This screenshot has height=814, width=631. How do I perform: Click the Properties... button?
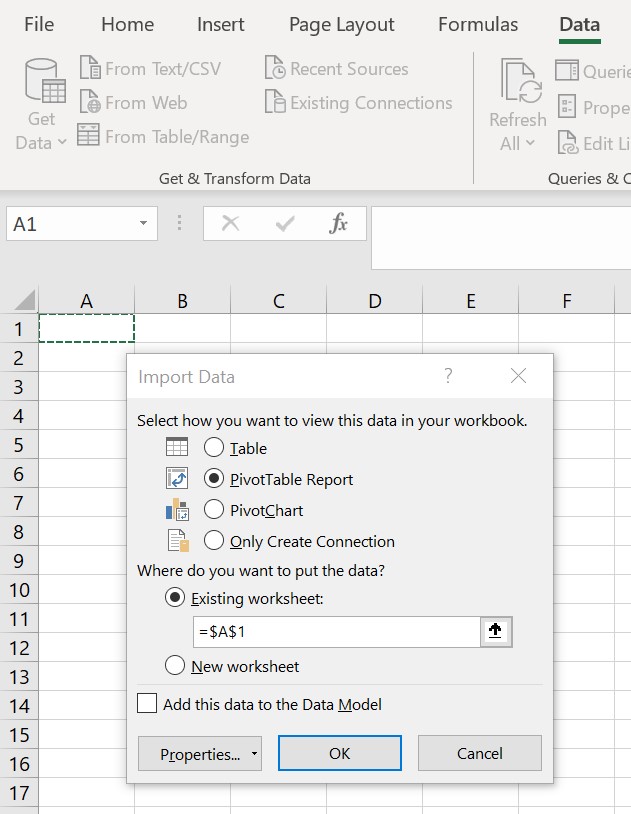(x=200, y=753)
